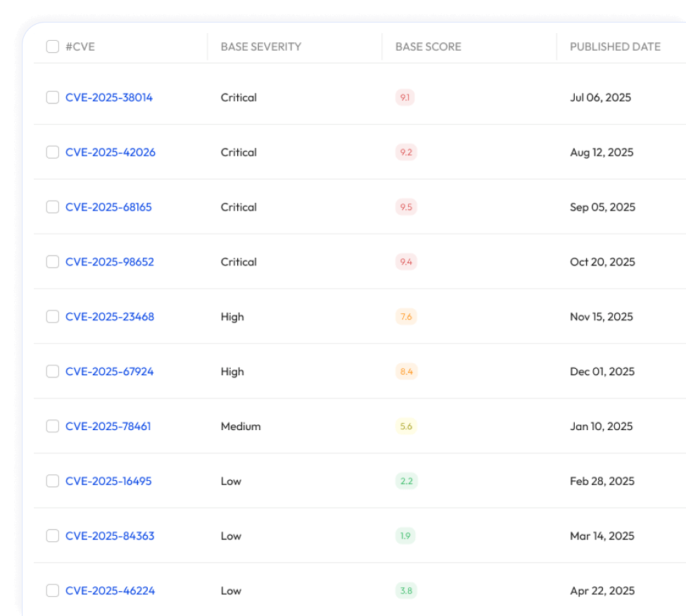Open the CVE-2025-16495 entry
The image size is (686, 616).
coord(108,481)
